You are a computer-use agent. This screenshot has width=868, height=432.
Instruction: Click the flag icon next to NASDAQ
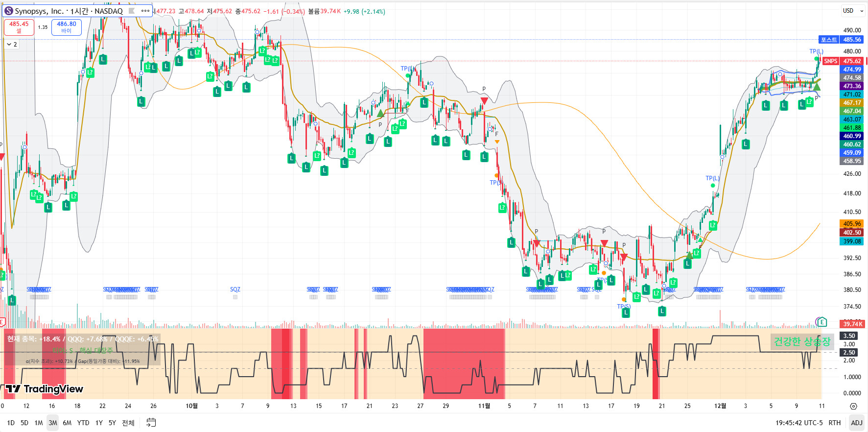132,11
